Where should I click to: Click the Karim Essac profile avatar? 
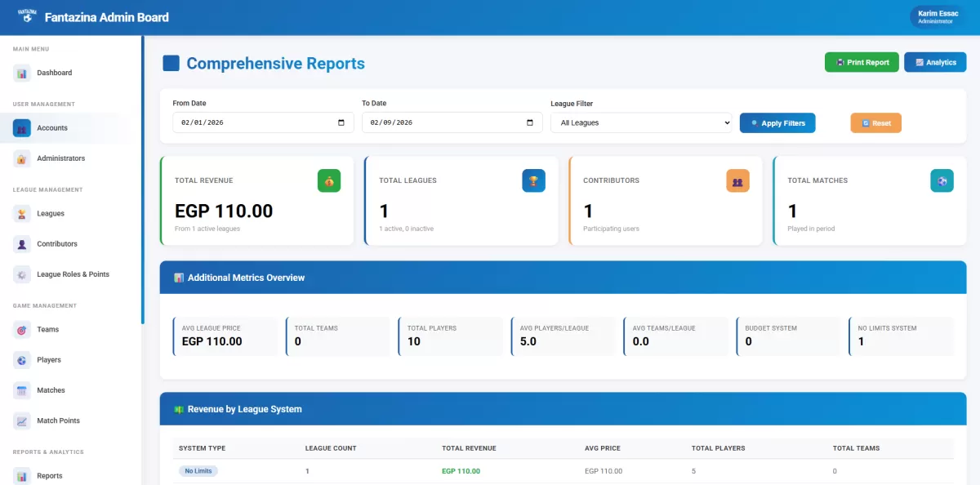[x=938, y=16]
